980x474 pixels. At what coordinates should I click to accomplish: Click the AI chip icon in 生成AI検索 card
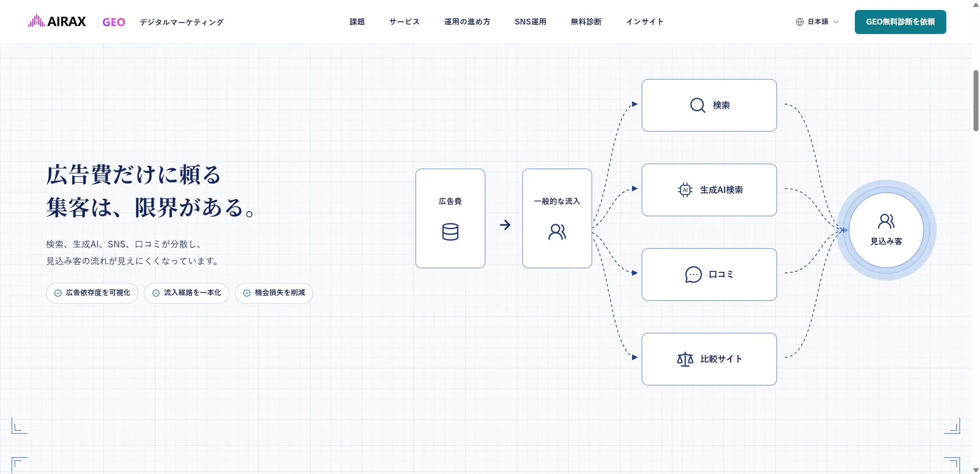[x=685, y=190]
